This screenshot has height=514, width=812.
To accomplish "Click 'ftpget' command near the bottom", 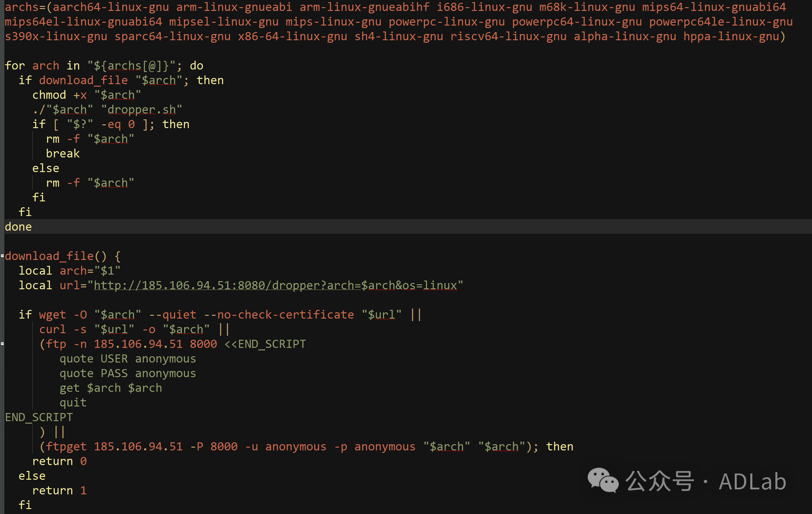I will tap(66, 447).
